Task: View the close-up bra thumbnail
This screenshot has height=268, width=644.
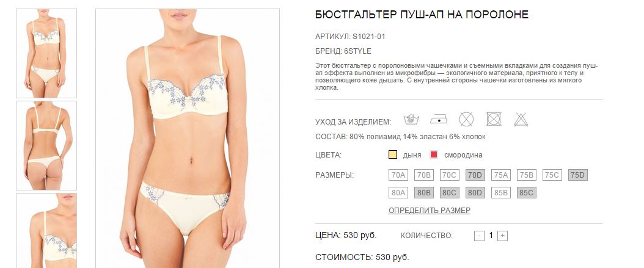Action: click(46, 231)
